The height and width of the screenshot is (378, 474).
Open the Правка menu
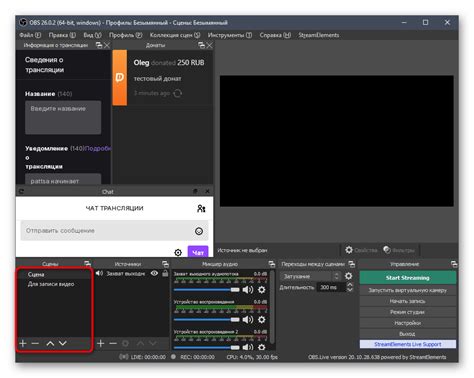pos(62,35)
